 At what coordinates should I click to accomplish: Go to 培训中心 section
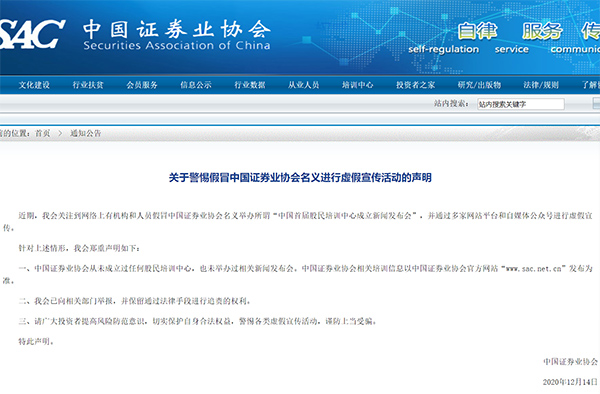(357, 85)
